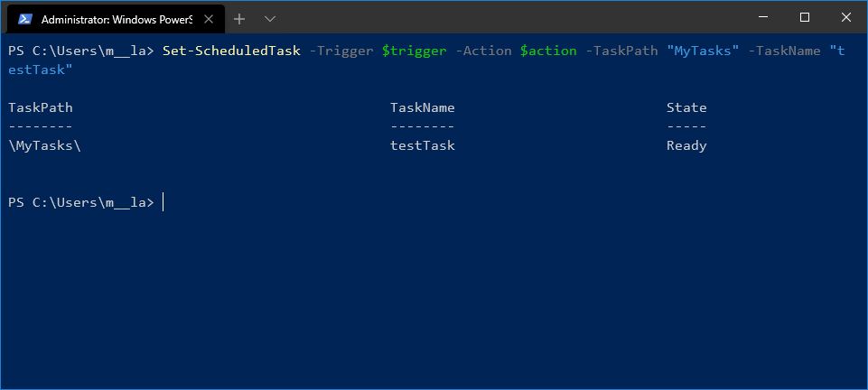Click the State column header

pyautogui.click(x=686, y=107)
